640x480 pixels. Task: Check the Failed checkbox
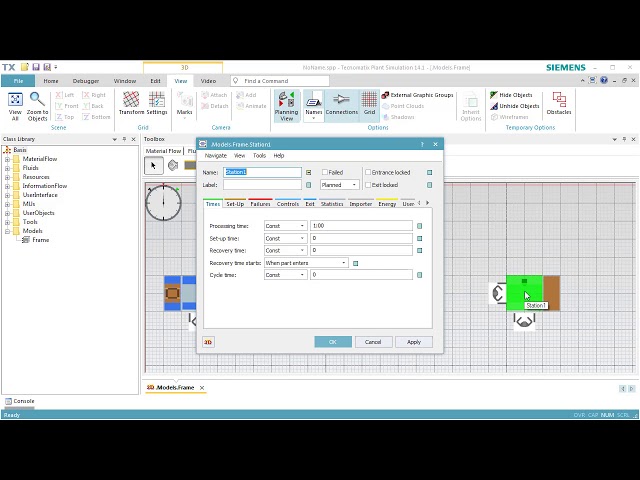[x=325, y=172]
